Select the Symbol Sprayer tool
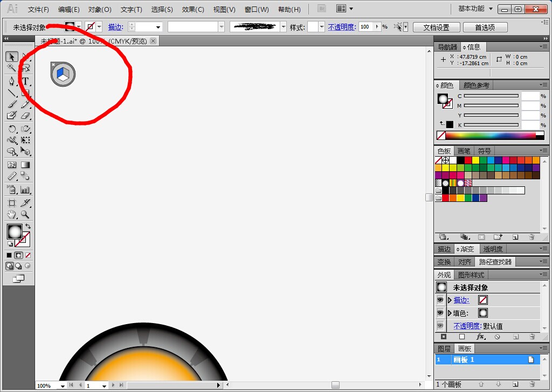The width and height of the screenshot is (552, 392). 12,190
